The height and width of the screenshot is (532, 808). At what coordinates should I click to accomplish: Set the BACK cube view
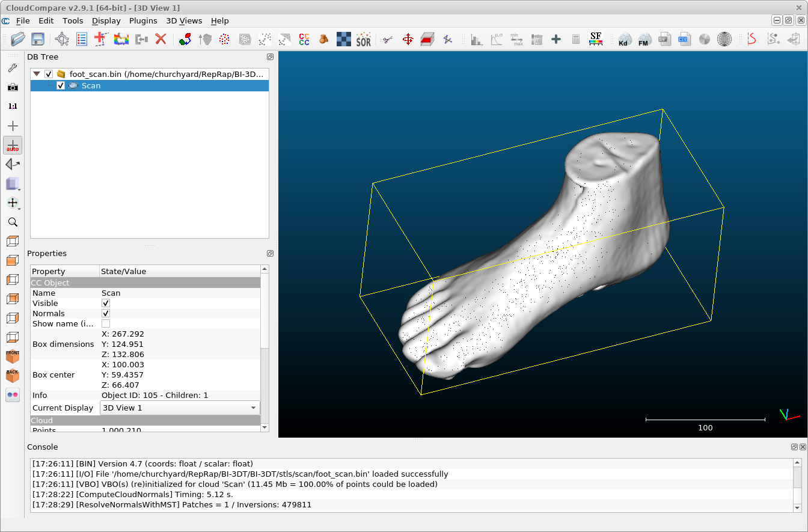(13, 376)
